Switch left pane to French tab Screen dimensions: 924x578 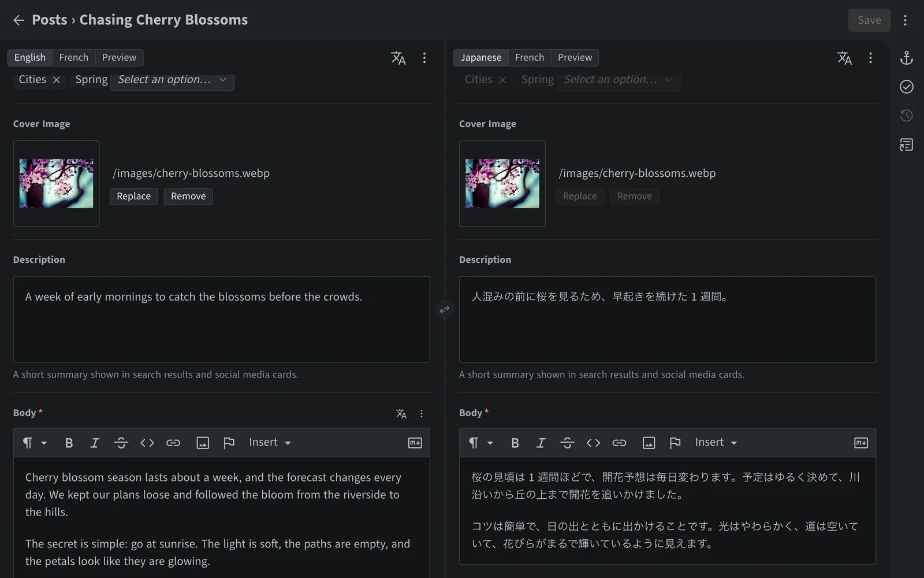coord(73,58)
